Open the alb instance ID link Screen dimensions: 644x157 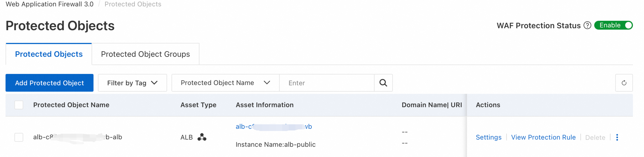pyautogui.click(x=273, y=126)
